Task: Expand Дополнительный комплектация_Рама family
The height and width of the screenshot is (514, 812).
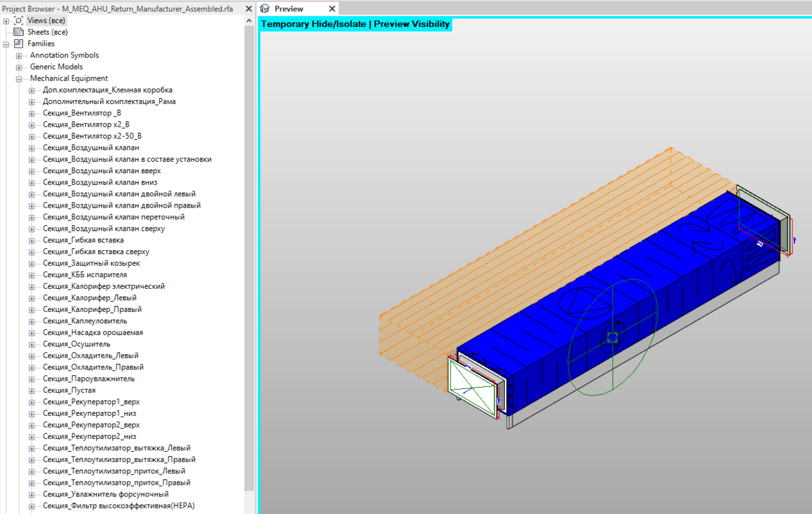Action: click(x=32, y=101)
